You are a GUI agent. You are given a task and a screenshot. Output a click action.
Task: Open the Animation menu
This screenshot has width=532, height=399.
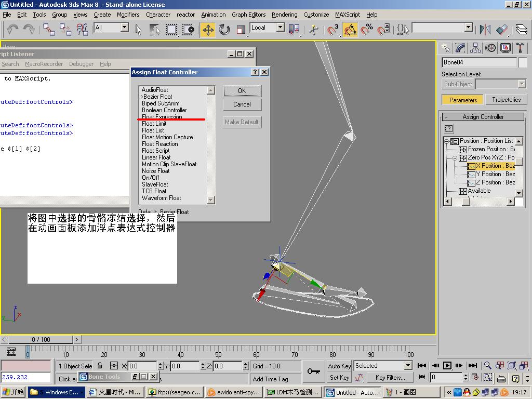(x=213, y=15)
